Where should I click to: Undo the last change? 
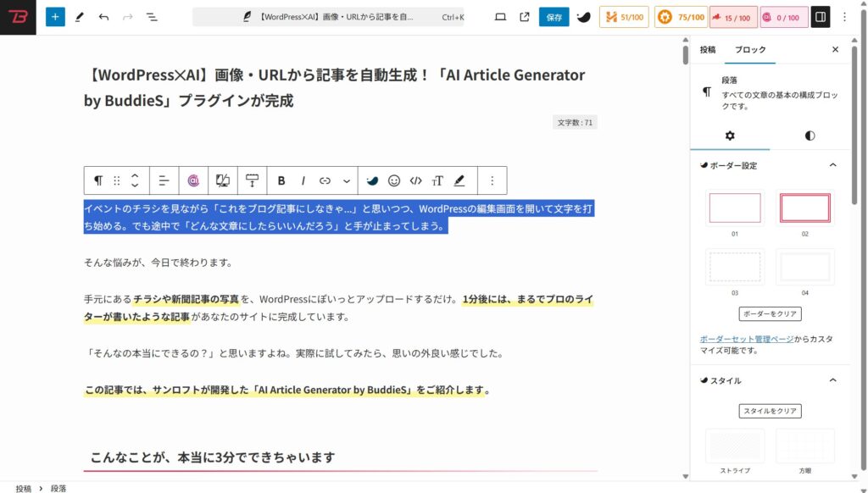(x=103, y=17)
